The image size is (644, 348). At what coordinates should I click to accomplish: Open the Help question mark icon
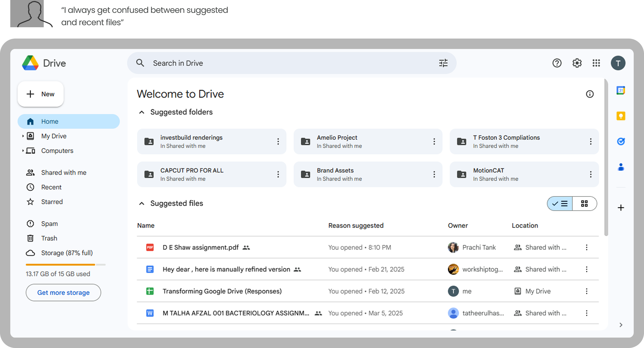pyautogui.click(x=557, y=63)
